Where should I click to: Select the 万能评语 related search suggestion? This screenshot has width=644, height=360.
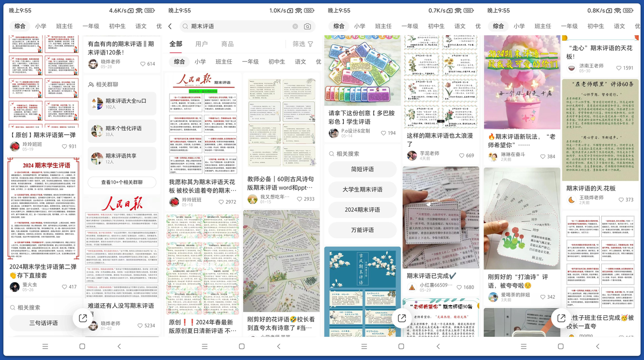point(362,230)
